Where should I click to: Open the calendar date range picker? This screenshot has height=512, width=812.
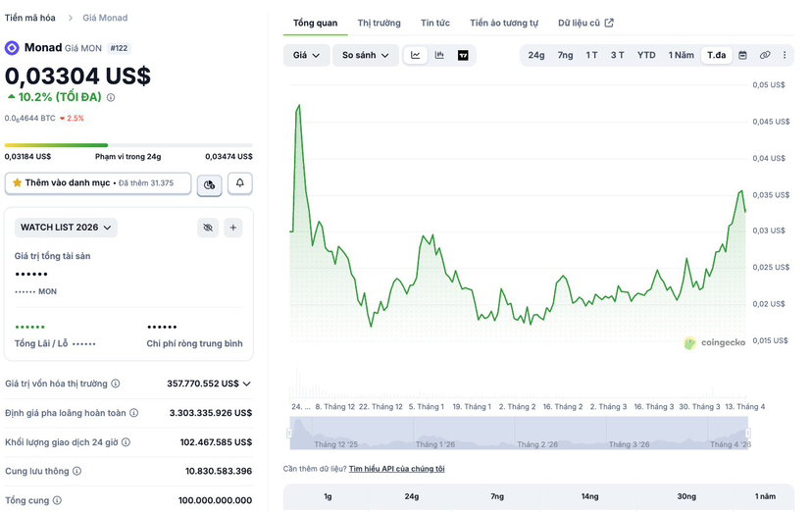pos(742,55)
